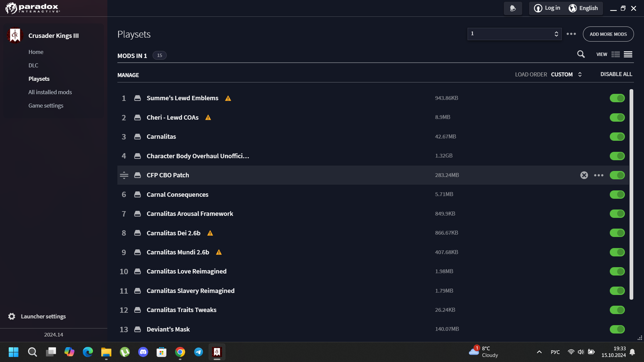Click the Log in button
The height and width of the screenshot is (362, 644).
[547, 8]
